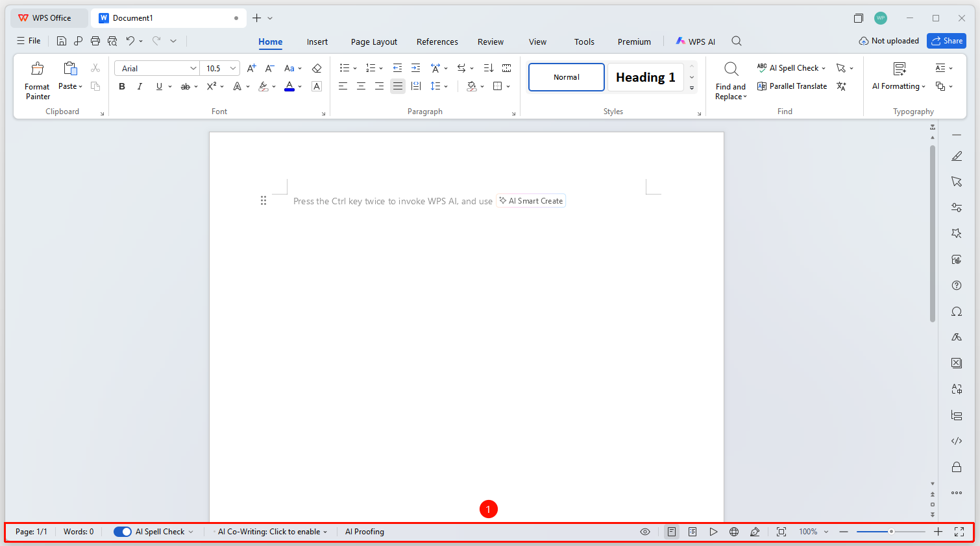Image resolution: width=980 pixels, height=546 pixels.
Task: Toggle superscript formatting
Action: (x=212, y=86)
